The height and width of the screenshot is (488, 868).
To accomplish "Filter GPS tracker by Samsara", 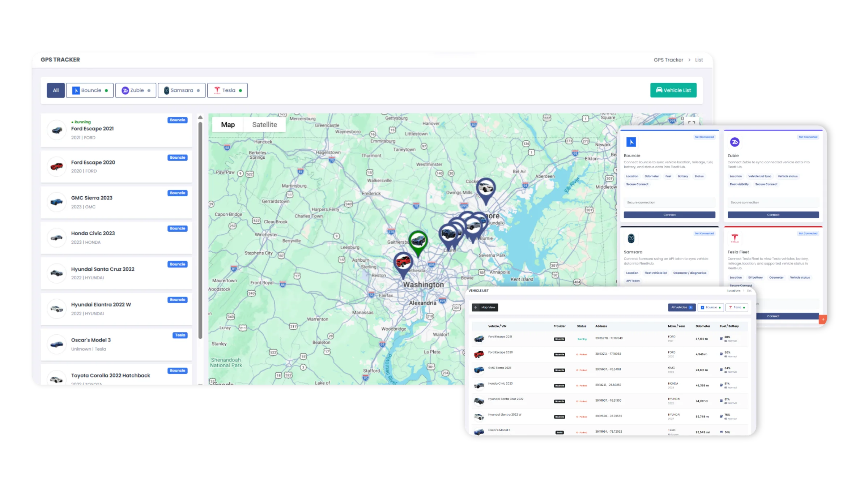I will tap(182, 90).
